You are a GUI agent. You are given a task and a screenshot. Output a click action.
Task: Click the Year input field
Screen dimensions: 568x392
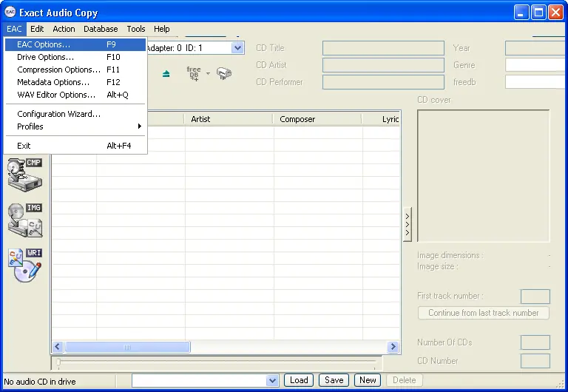click(536, 48)
